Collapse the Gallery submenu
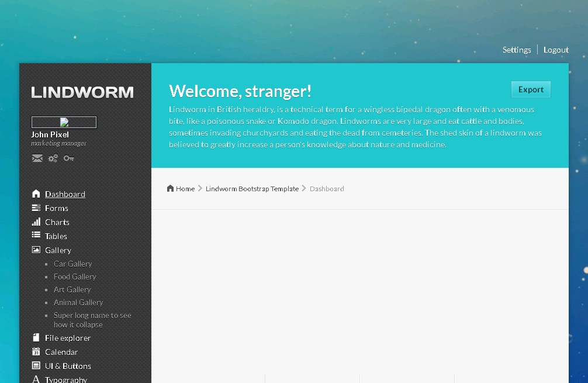The image size is (588, 383). tap(58, 250)
